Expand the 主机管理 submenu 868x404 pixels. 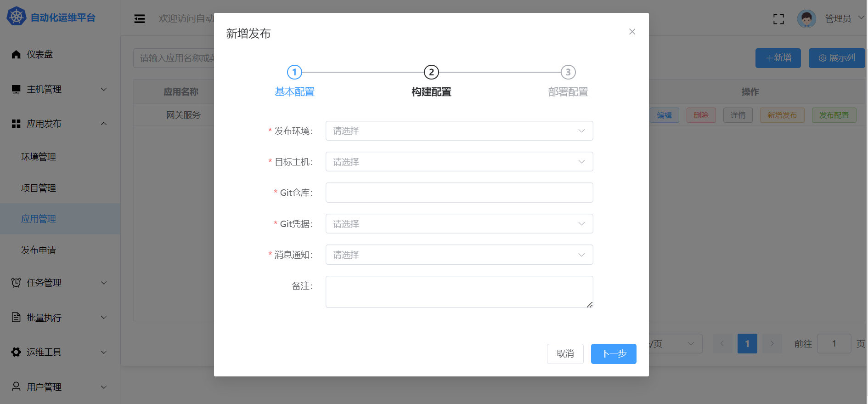point(60,89)
